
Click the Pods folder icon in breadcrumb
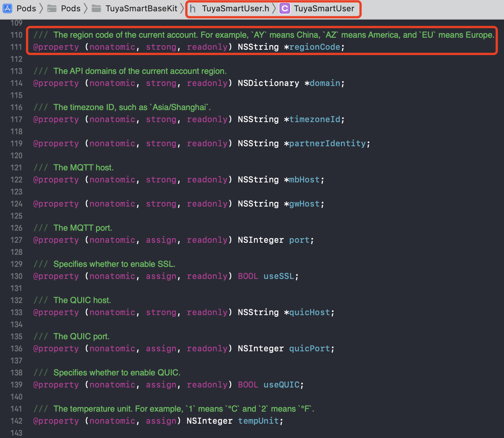tap(52, 8)
